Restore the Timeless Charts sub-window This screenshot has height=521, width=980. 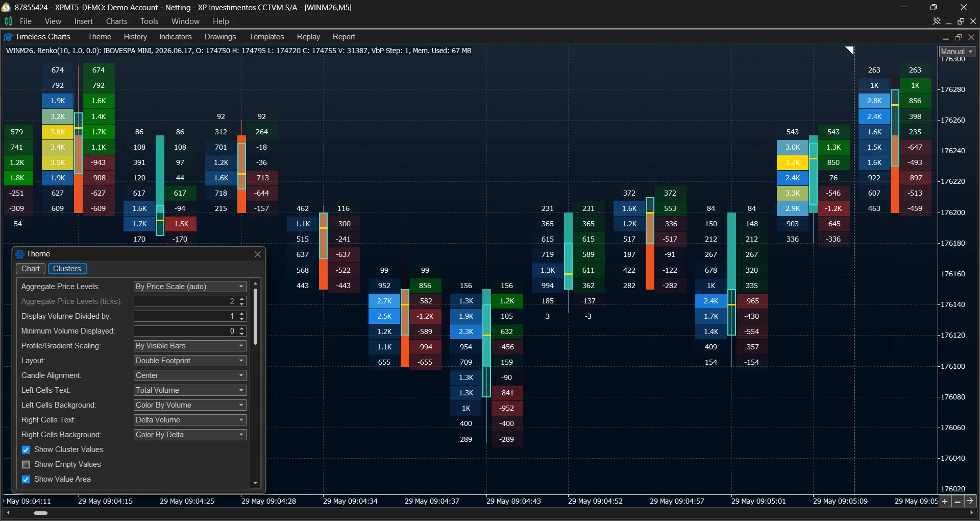[x=958, y=37]
